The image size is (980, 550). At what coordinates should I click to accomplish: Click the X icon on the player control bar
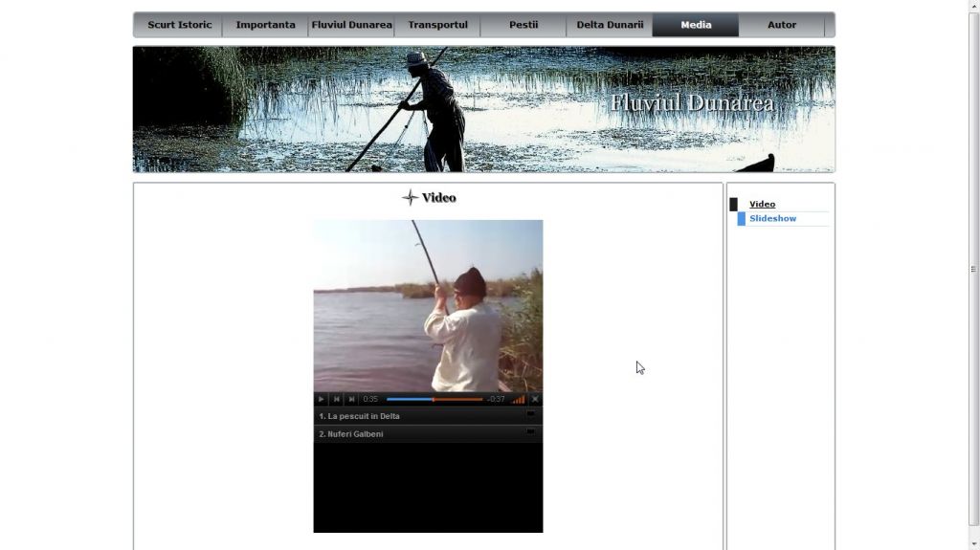[x=535, y=399]
